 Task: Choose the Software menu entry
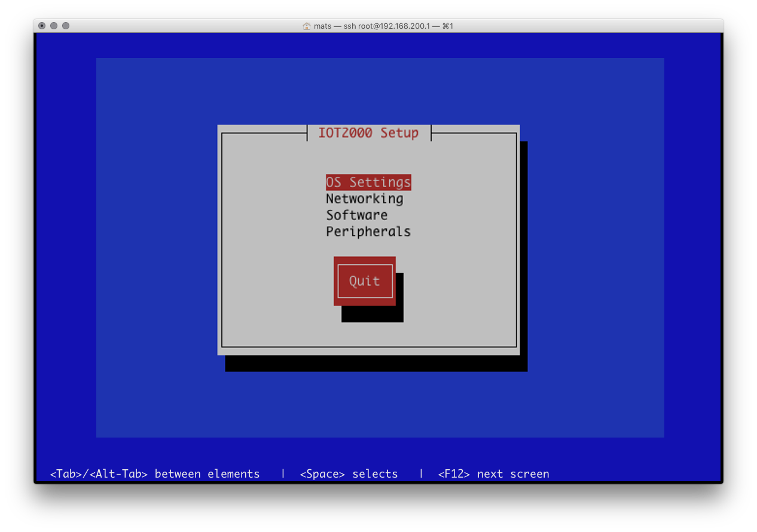[x=357, y=215]
